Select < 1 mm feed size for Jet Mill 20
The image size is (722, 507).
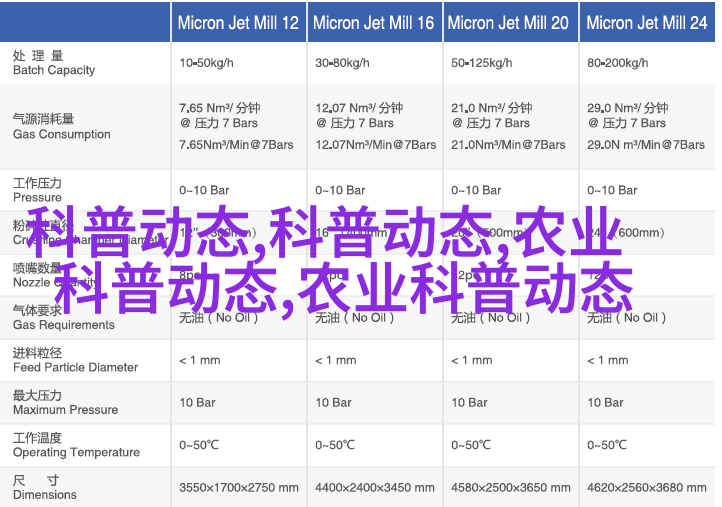pyautogui.click(x=472, y=360)
